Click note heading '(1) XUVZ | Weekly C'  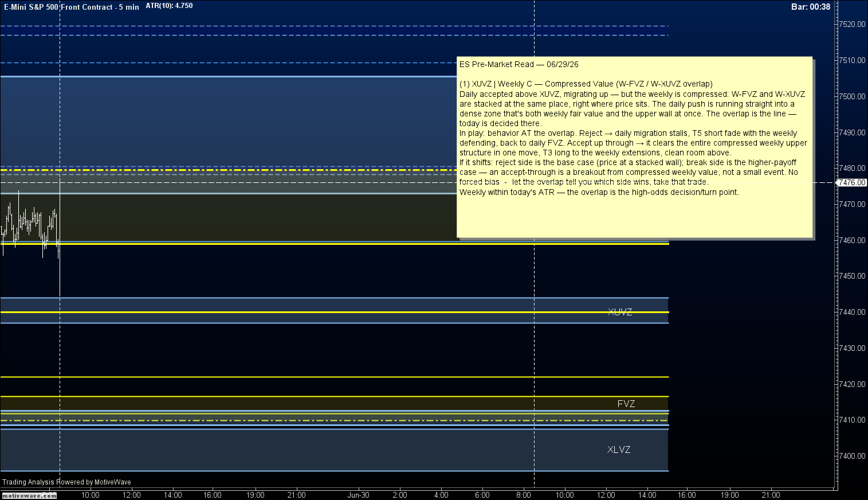(586, 84)
